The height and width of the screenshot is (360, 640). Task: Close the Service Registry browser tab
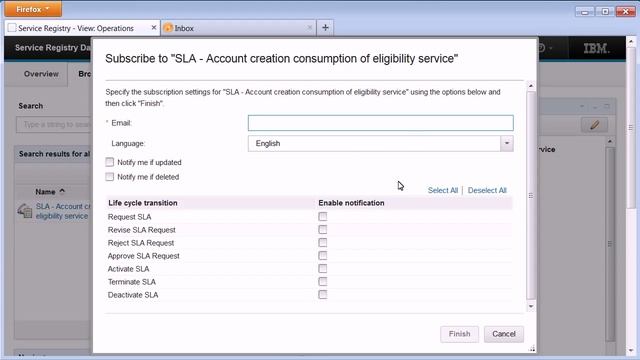pyautogui.click(x=154, y=28)
